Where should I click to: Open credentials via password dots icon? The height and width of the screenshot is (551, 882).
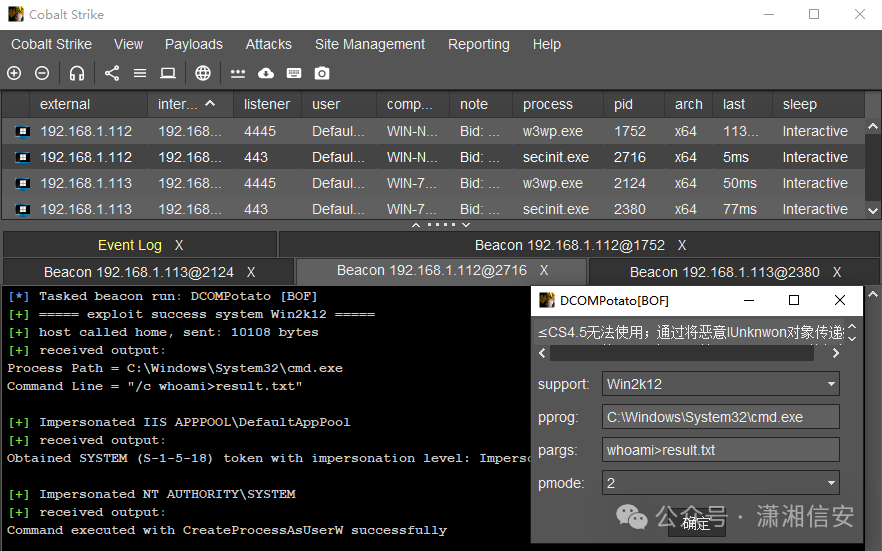(x=238, y=74)
